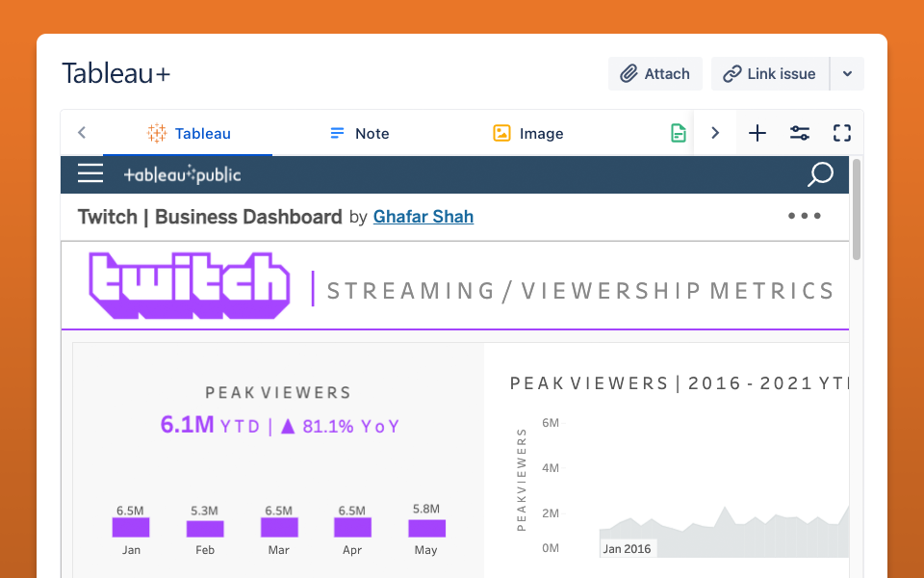Click the May peak viewers bar
This screenshot has width=924, height=578.
426,529
